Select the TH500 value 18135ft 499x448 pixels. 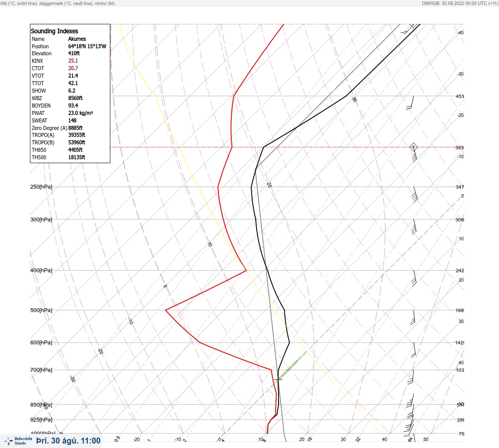click(x=77, y=157)
